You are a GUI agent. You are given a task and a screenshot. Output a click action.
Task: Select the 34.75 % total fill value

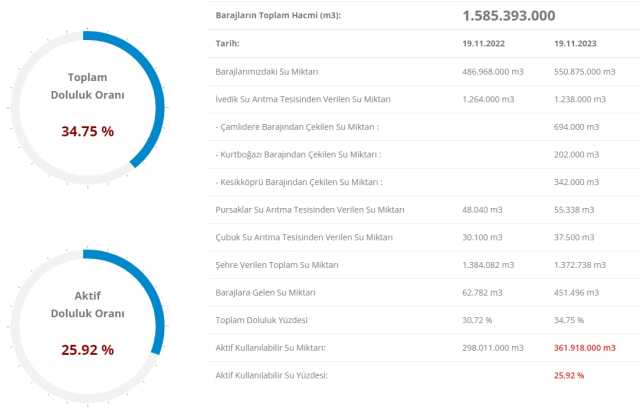87,131
